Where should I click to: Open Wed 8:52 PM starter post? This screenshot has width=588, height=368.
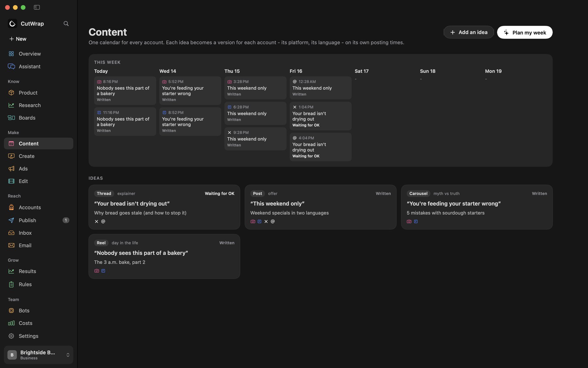coord(190,122)
